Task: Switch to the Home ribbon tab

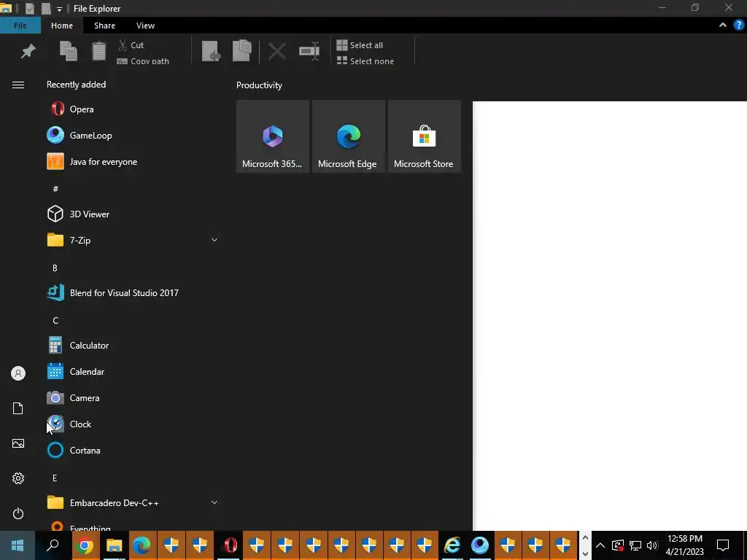Action: tap(62, 26)
